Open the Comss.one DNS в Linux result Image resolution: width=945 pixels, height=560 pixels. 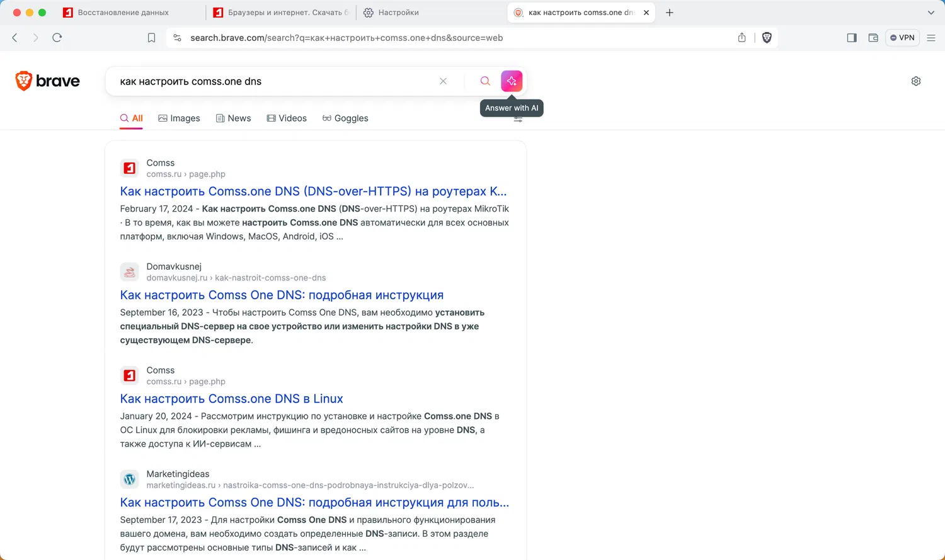(x=231, y=399)
